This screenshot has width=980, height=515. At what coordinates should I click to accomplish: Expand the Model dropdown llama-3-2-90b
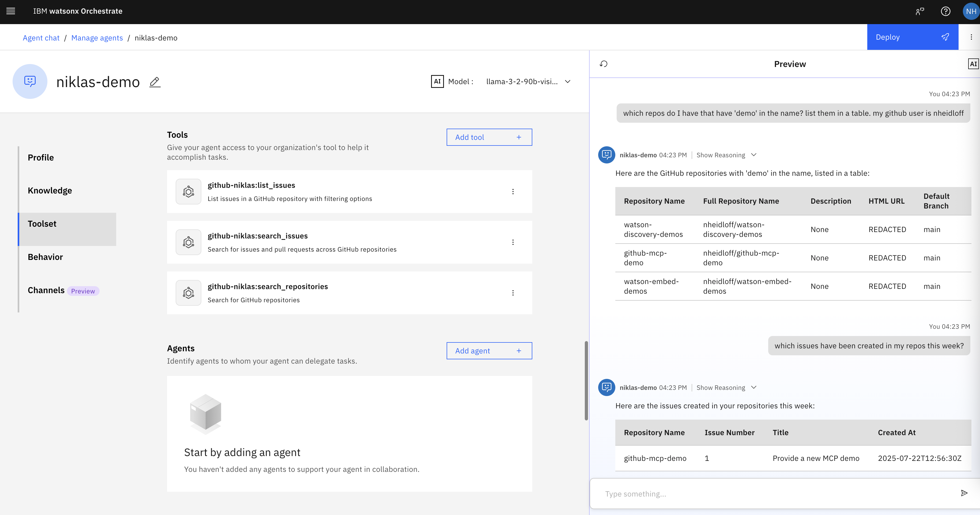pyautogui.click(x=529, y=81)
